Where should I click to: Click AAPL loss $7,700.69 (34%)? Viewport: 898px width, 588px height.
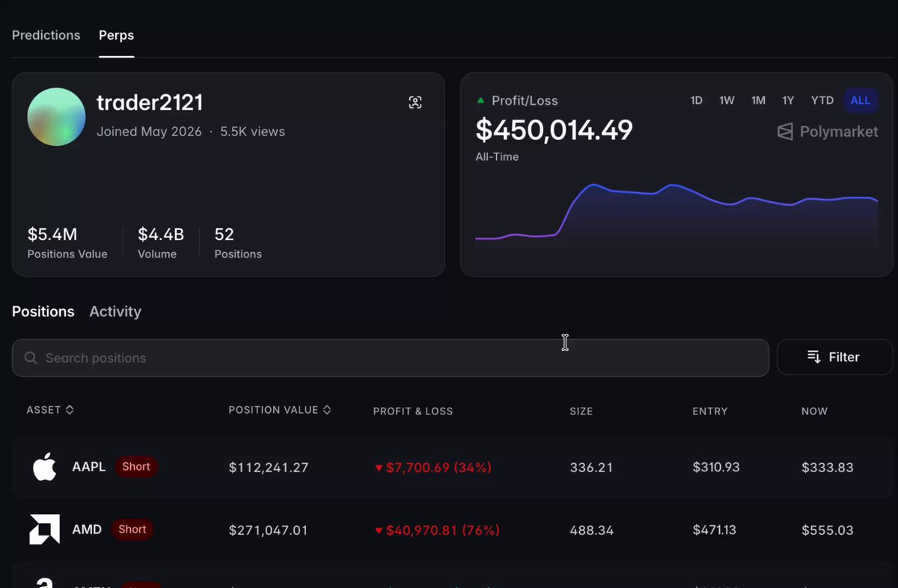(433, 468)
